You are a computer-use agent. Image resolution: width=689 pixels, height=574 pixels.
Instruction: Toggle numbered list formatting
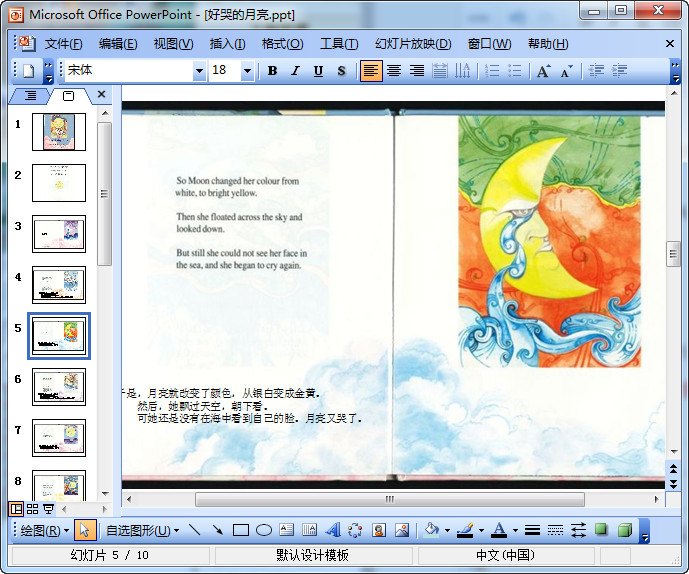pyautogui.click(x=491, y=71)
